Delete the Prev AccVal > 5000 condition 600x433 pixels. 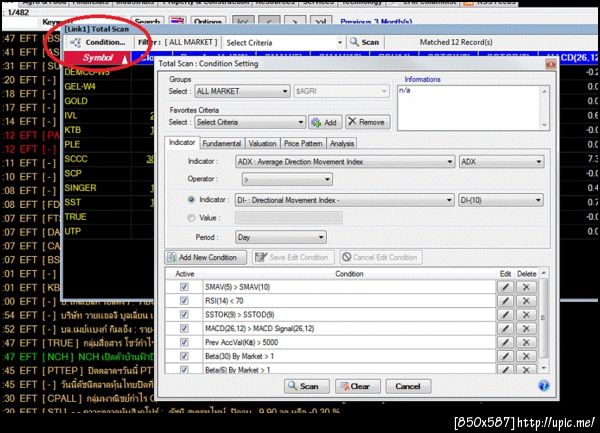(x=526, y=342)
